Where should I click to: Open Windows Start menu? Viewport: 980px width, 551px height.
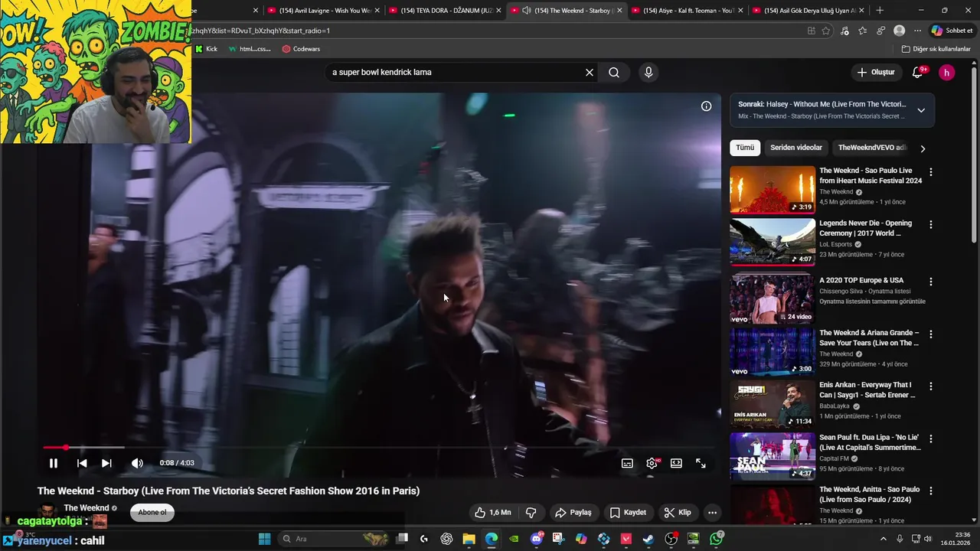pyautogui.click(x=264, y=539)
